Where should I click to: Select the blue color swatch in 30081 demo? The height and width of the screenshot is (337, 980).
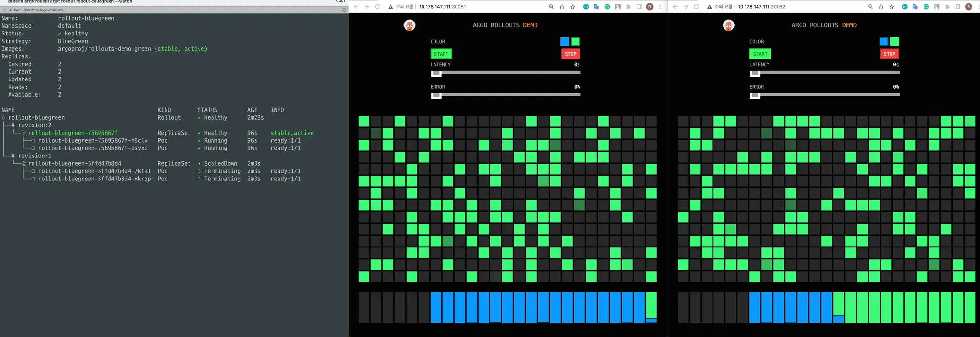click(565, 42)
